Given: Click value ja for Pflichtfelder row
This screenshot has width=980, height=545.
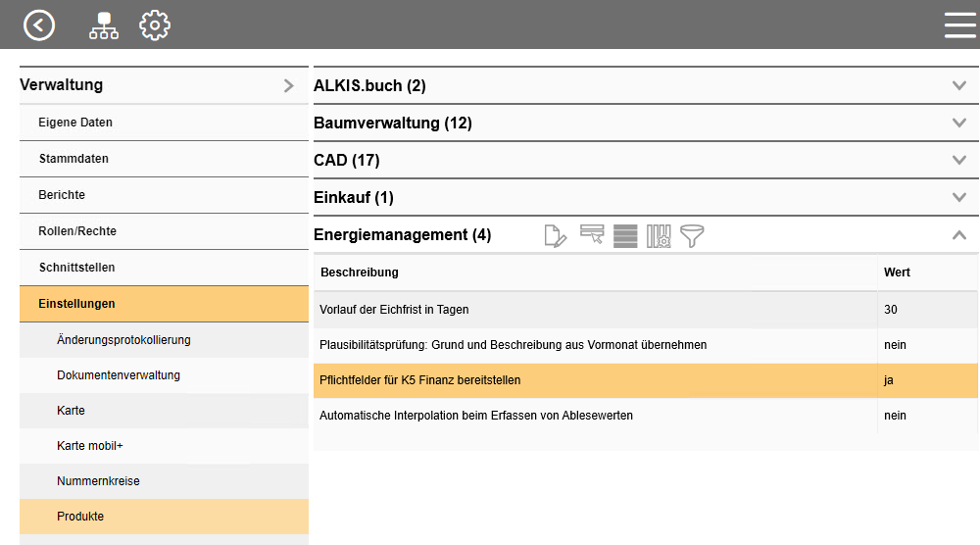Looking at the screenshot, I should pos(888,380).
